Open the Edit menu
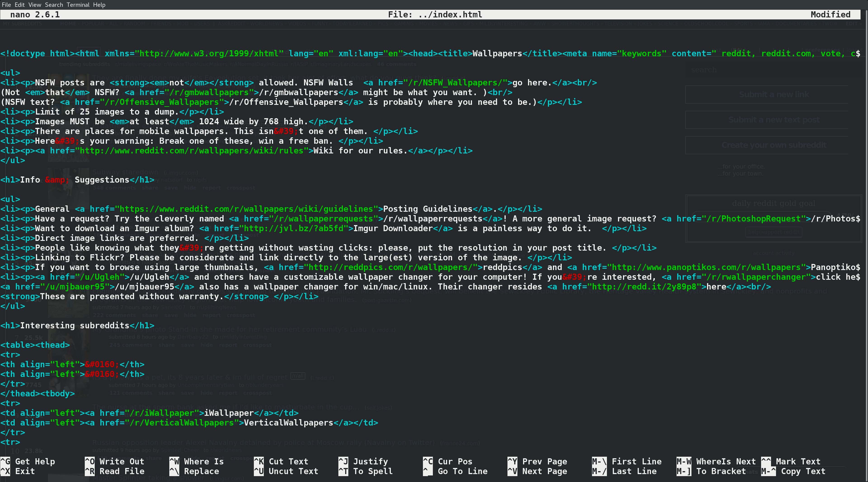The width and height of the screenshot is (868, 482). click(19, 5)
